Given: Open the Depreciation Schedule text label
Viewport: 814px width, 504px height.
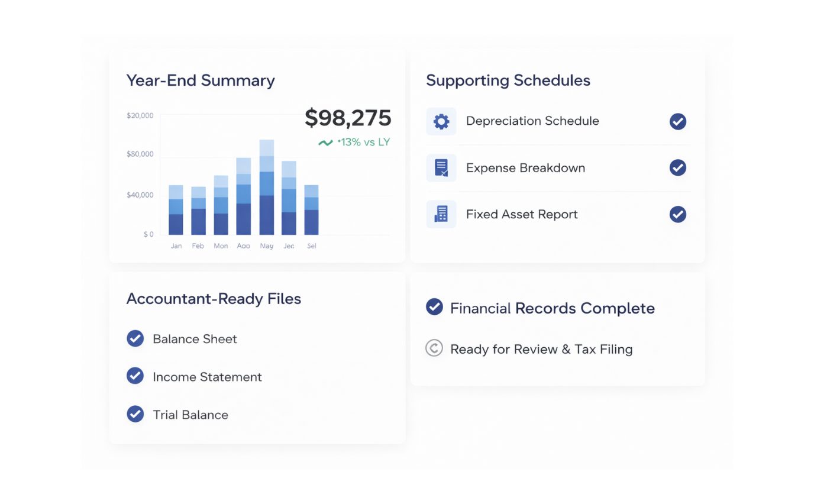Looking at the screenshot, I should (532, 121).
